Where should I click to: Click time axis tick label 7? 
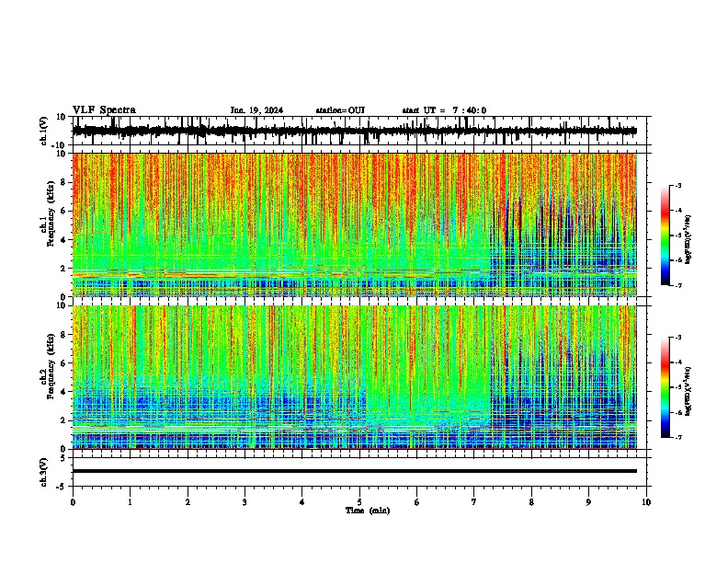pyautogui.click(x=474, y=502)
